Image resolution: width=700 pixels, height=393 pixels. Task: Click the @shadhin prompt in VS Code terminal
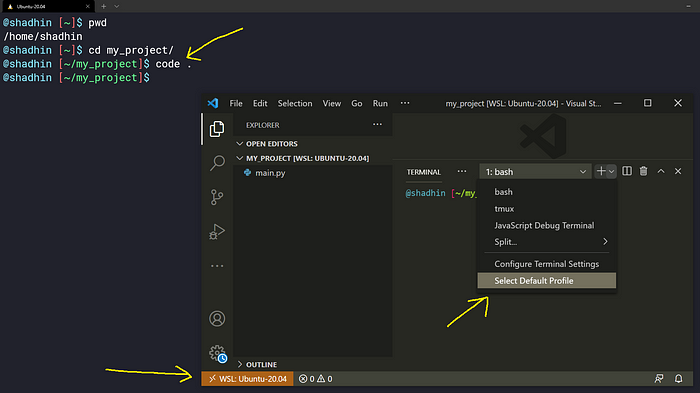click(x=425, y=193)
